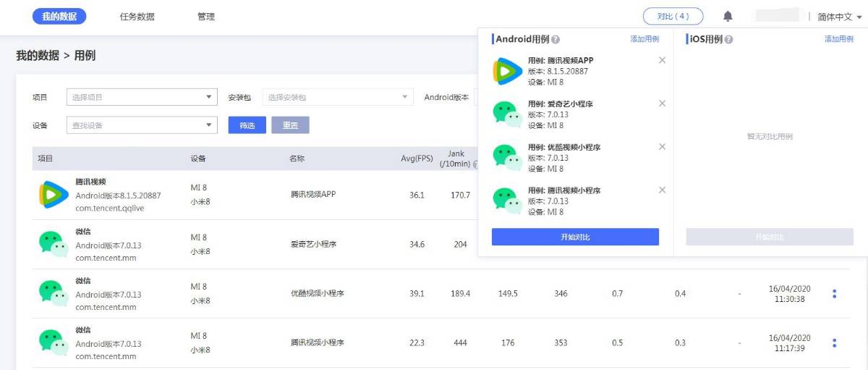Image resolution: width=868 pixels, height=370 pixels.
Task: Click WeChat icon for 优酷视频小程序 in panel
Action: pos(507,157)
